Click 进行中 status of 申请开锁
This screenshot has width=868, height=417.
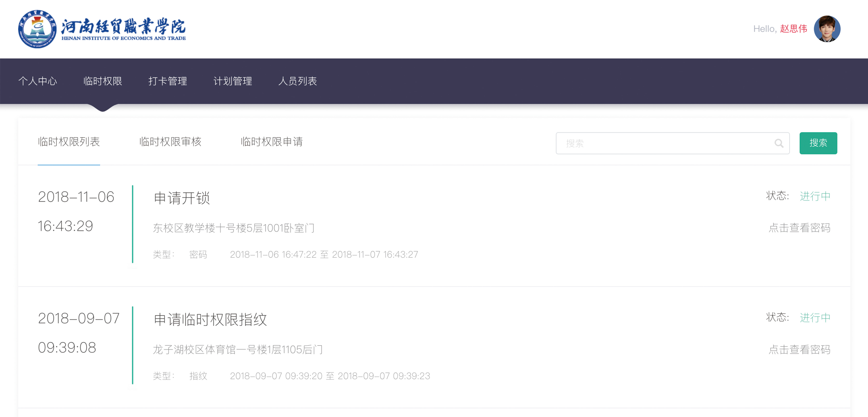(x=815, y=196)
